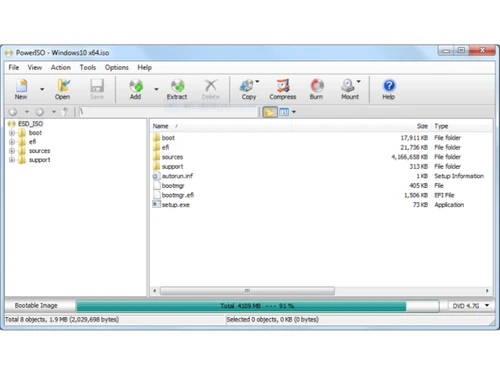
Task: Open the Options menu
Action: (117, 68)
